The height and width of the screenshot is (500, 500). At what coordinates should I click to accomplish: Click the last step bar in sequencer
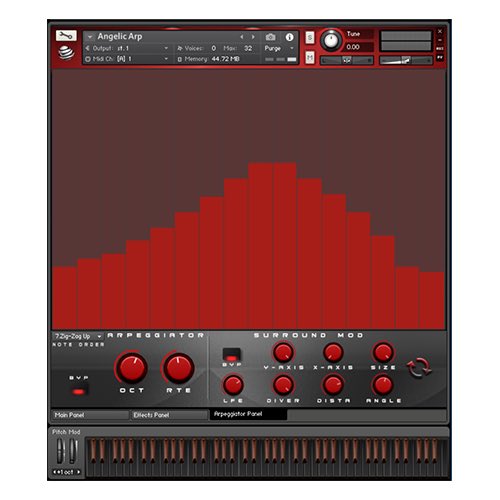click(x=432, y=300)
